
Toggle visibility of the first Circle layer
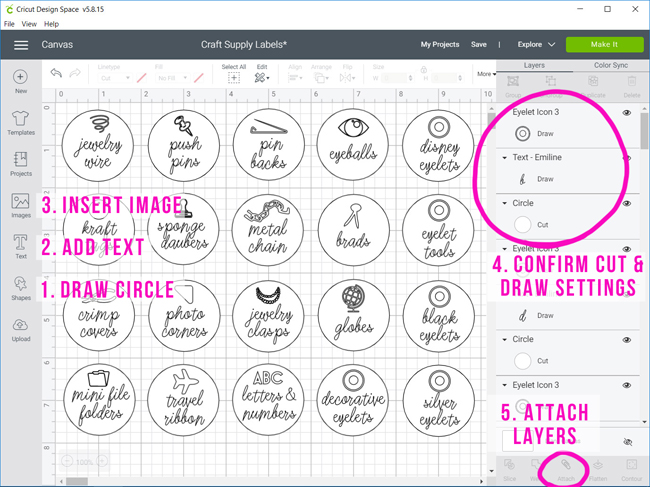[x=627, y=204]
